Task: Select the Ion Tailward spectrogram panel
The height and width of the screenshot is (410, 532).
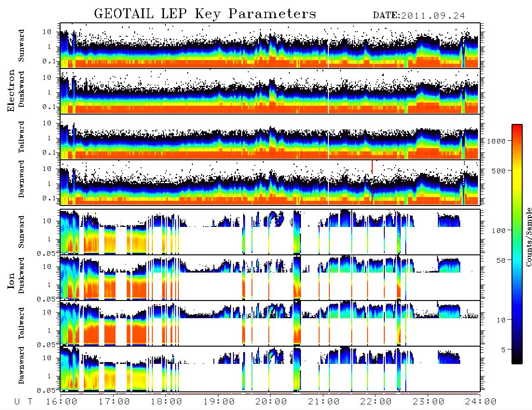Action: (x=270, y=323)
